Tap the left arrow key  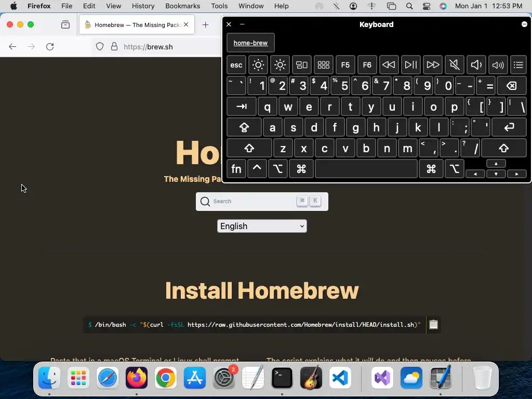pos(475,174)
